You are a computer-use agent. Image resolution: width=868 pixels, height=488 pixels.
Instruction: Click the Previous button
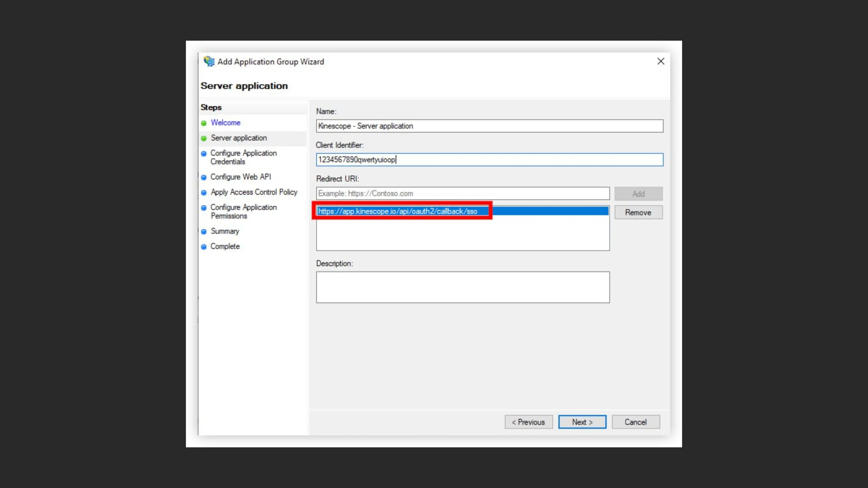click(x=528, y=422)
